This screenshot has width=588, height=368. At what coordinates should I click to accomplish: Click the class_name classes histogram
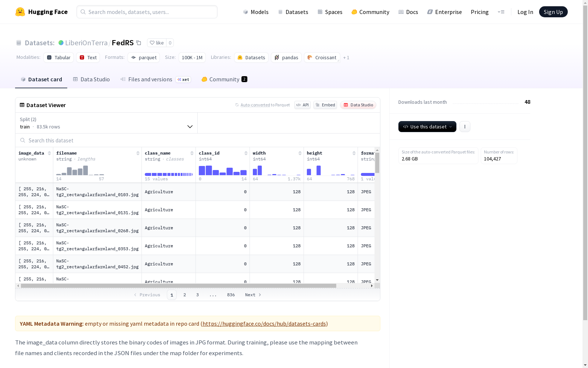tap(169, 174)
